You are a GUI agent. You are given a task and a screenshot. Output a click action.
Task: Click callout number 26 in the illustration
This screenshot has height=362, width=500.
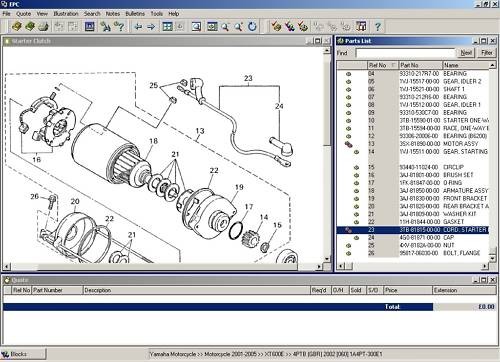[x=35, y=197]
